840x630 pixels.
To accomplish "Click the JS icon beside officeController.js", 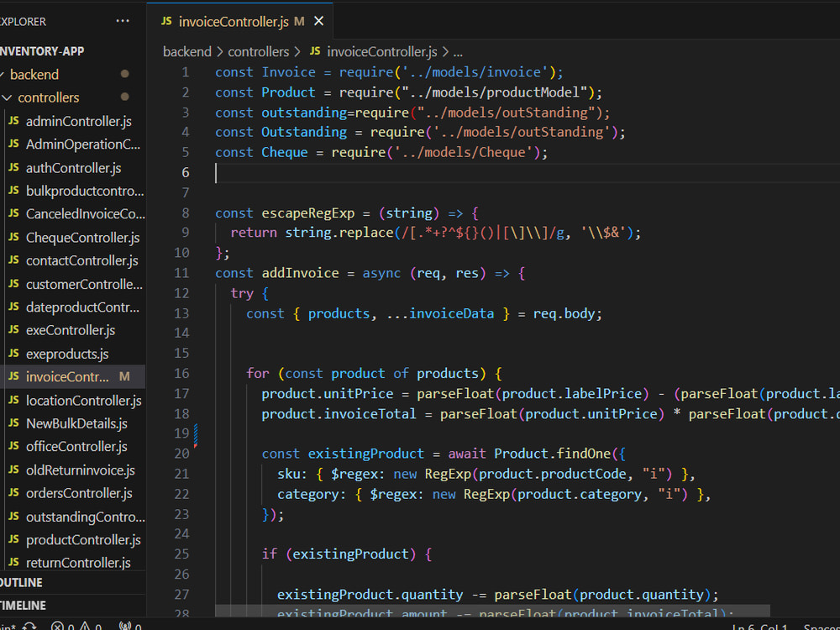I will pyautogui.click(x=14, y=446).
